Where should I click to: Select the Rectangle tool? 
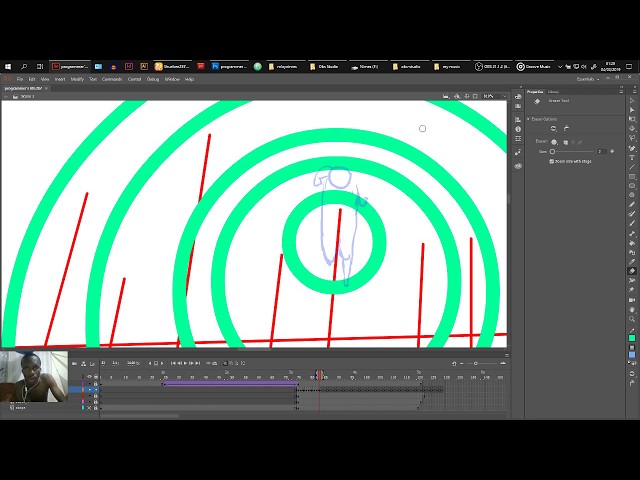tap(632, 176)
